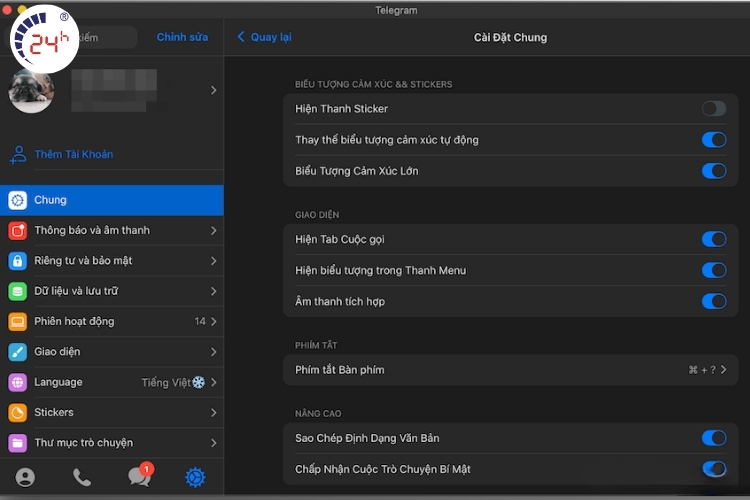The height and width of the screenshot is (500, 750).
Task: Click the green data and storage icon
Action: (18, 291)
